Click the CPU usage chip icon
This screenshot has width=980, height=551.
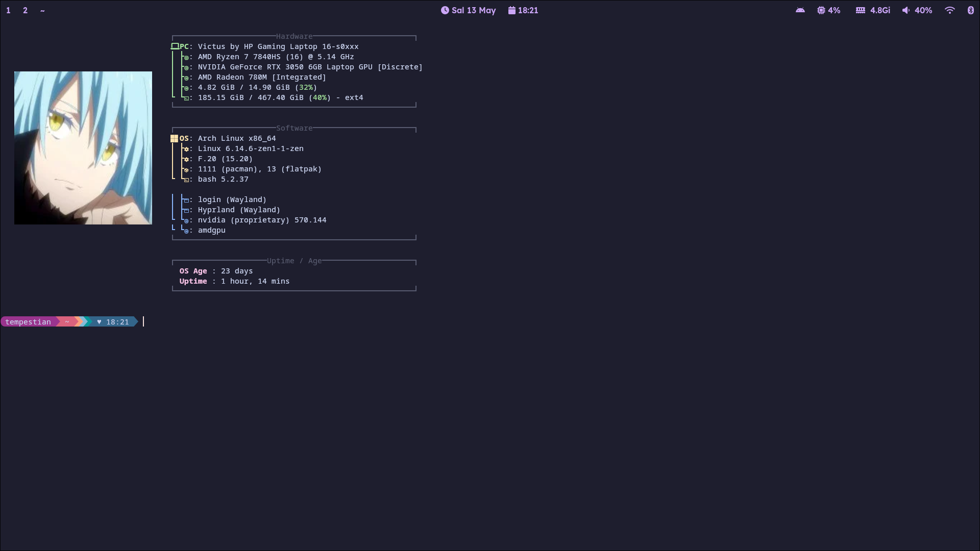(821, 10)
